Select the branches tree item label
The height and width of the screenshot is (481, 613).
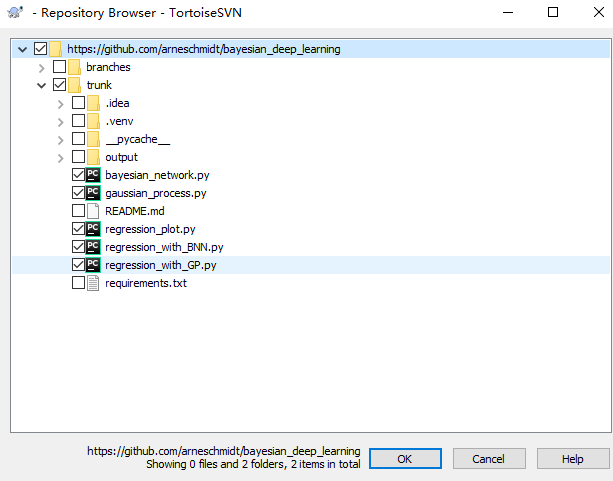108,67
